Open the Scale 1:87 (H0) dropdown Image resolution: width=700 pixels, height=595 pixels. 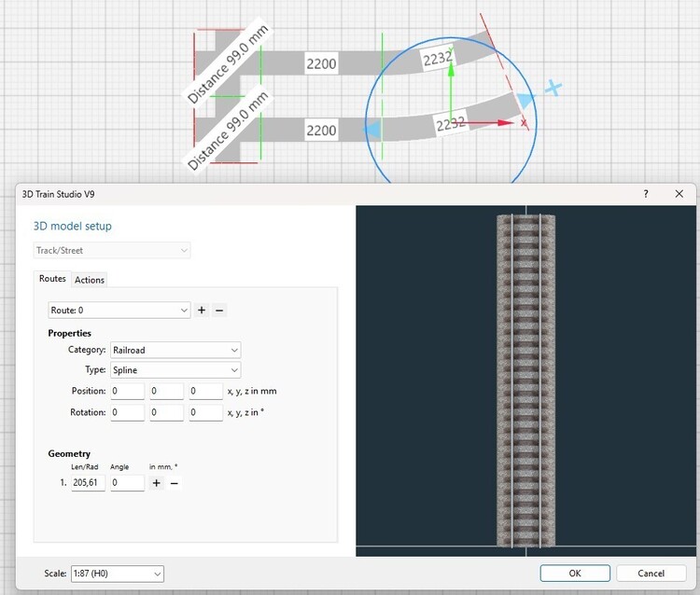(x=118, y=574)
